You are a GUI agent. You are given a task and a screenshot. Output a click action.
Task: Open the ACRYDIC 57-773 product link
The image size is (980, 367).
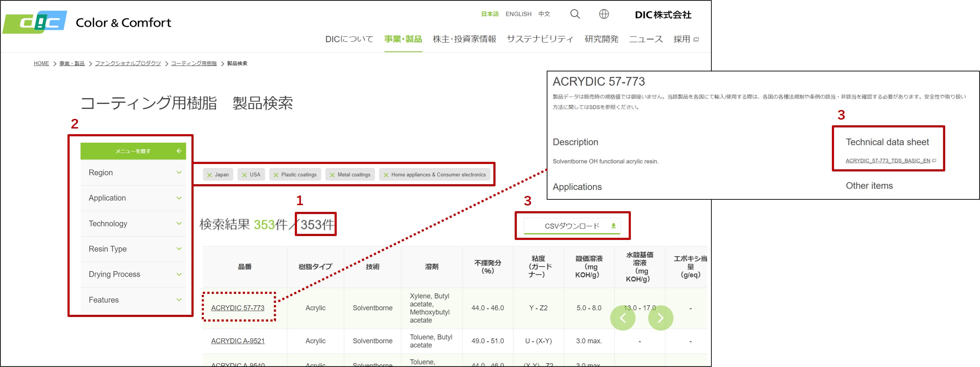238,308
